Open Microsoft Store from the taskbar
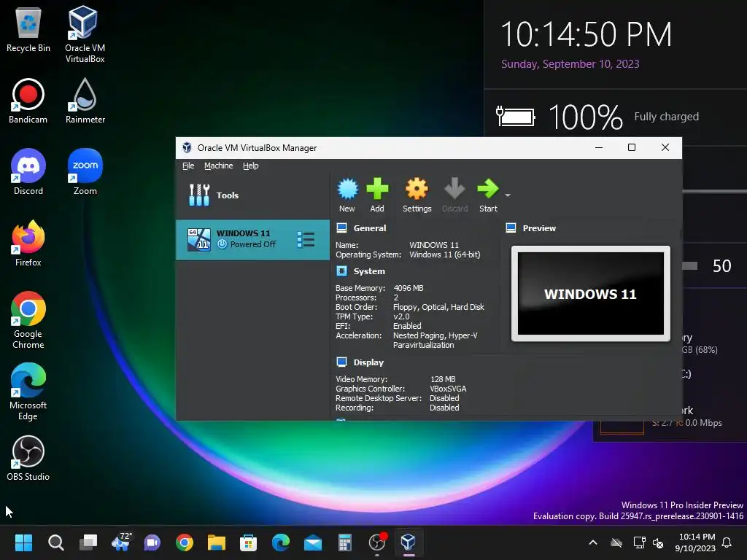 click(248, 542)
